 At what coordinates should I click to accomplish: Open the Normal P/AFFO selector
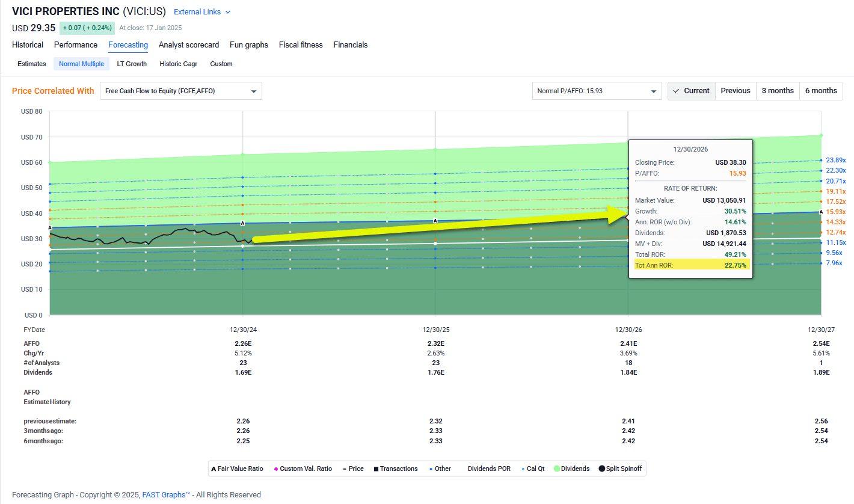(596, 90)
